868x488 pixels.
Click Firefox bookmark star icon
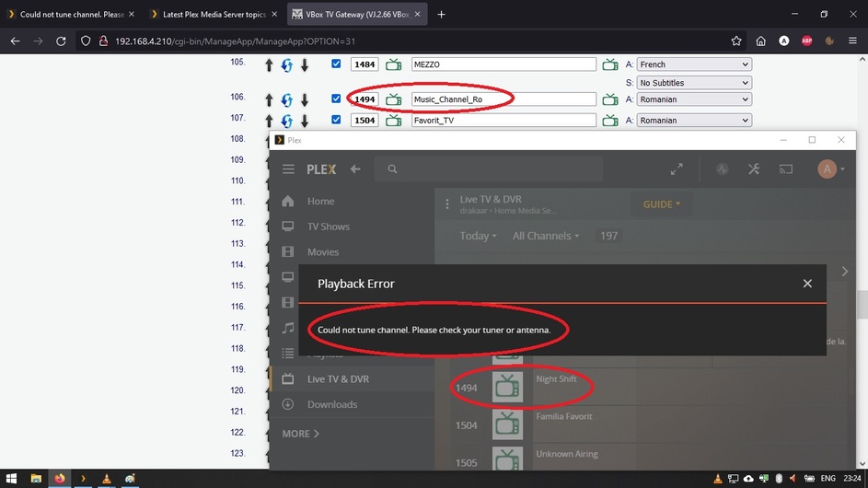[x=736, y=41]
